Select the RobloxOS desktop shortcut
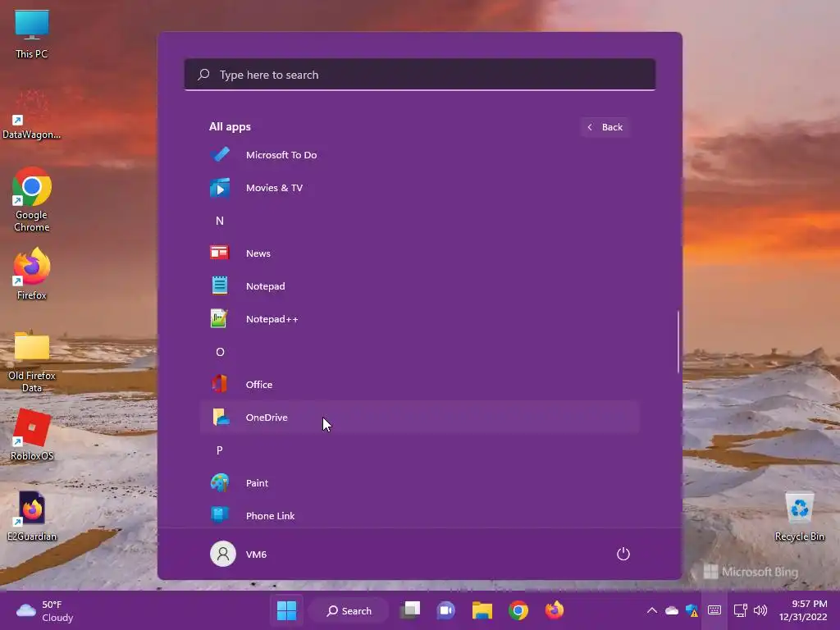 [x=32, y=435]
